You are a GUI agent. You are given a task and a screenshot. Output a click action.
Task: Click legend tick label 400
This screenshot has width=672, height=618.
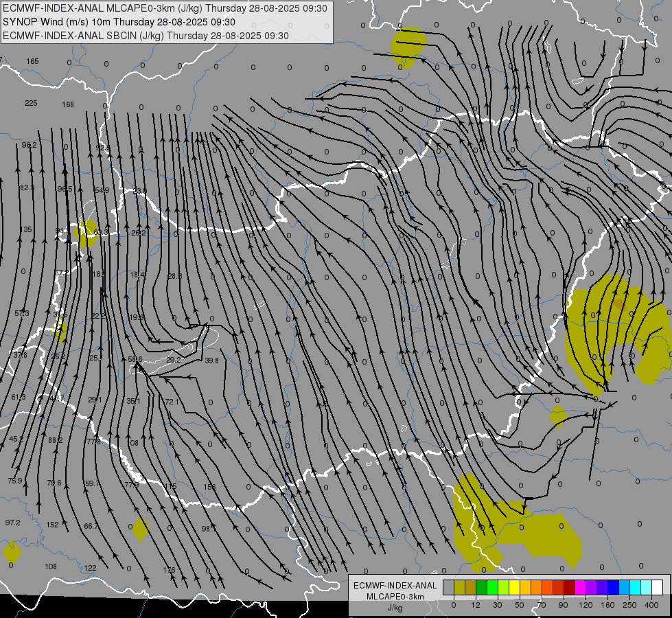pyautogui.click(x=651, y=605)
